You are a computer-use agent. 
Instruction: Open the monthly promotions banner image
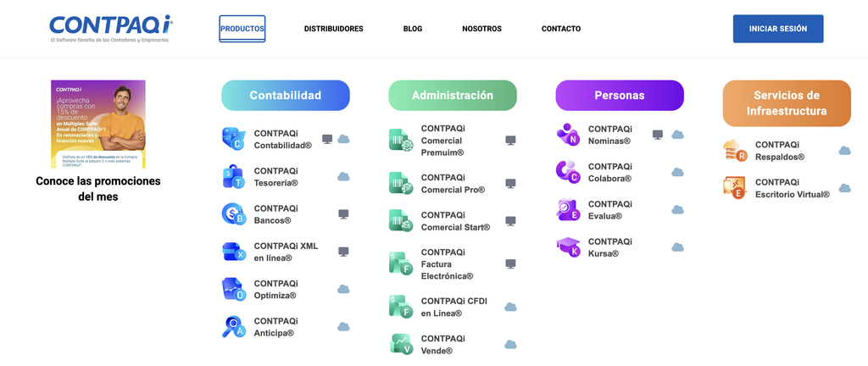coord(98,124)
